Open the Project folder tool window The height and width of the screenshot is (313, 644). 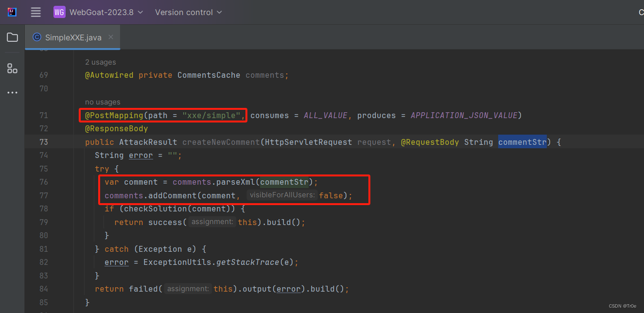coord(13,37)
